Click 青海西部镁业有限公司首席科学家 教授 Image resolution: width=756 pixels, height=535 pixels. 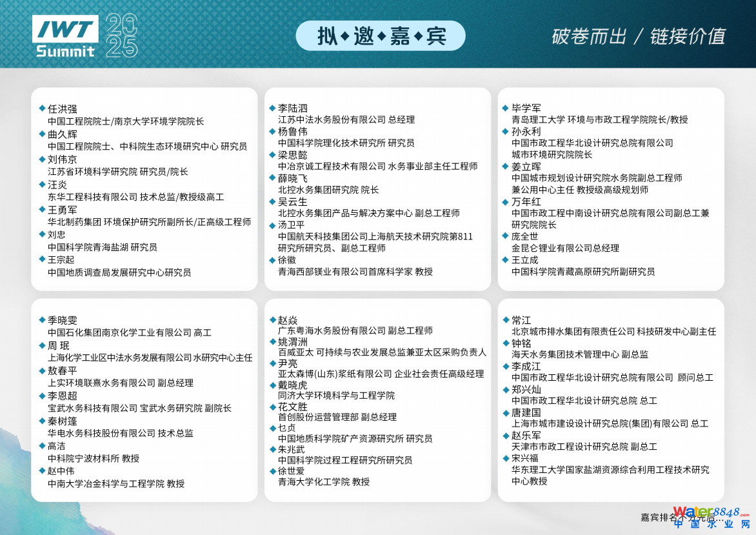point(355,272)
